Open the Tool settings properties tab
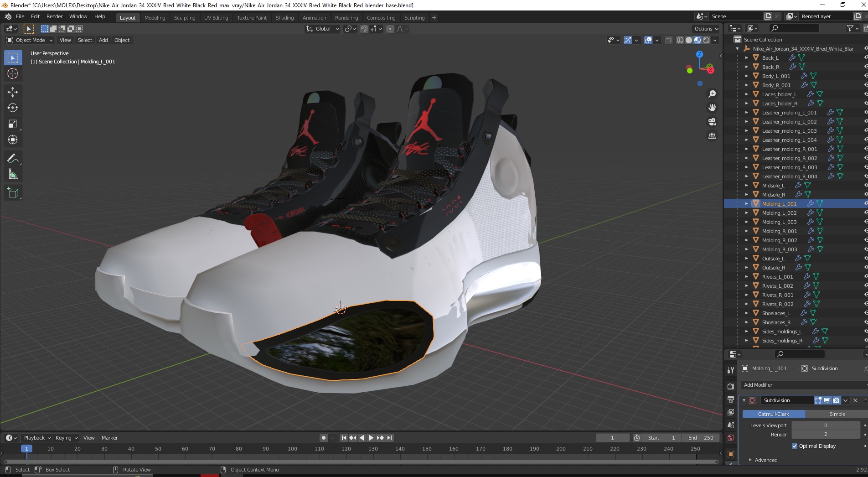 [x=731, y=370]
